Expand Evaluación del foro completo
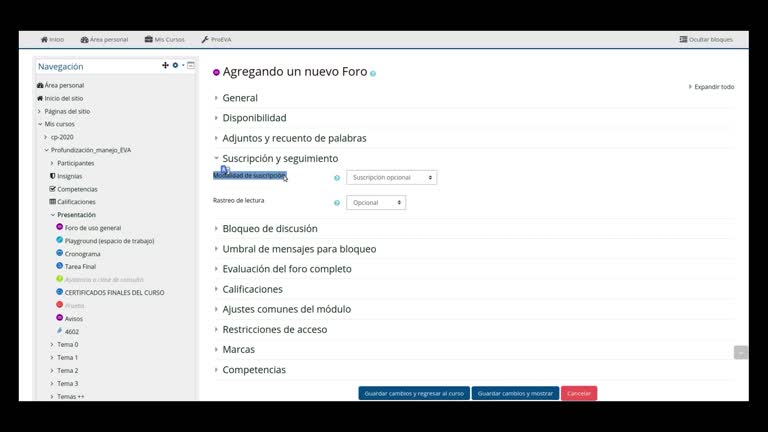Screen dimensions: 768x432 pos(287,269)
